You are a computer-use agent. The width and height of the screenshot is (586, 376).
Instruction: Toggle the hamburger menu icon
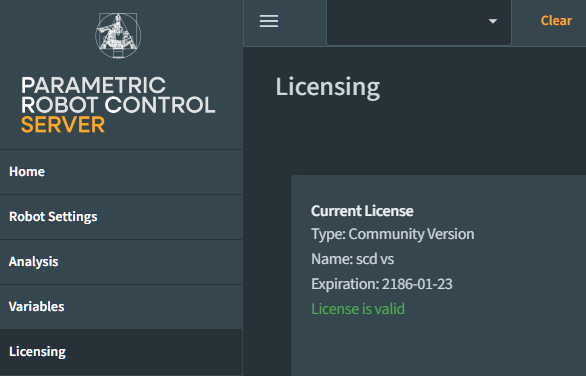[269, 21]
